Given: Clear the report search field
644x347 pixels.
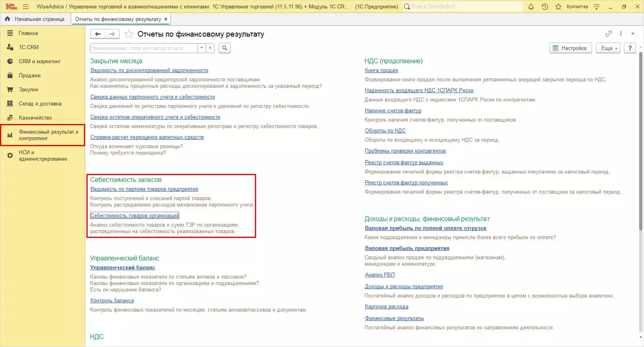Looking at the screenshot, I should coord(210,48).
